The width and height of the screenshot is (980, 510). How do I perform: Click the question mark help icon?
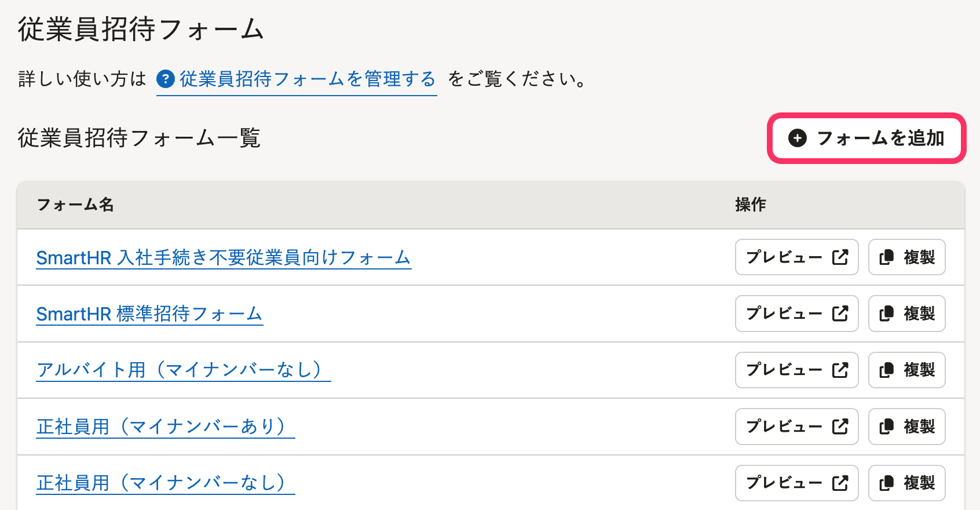tap(166, 79)
